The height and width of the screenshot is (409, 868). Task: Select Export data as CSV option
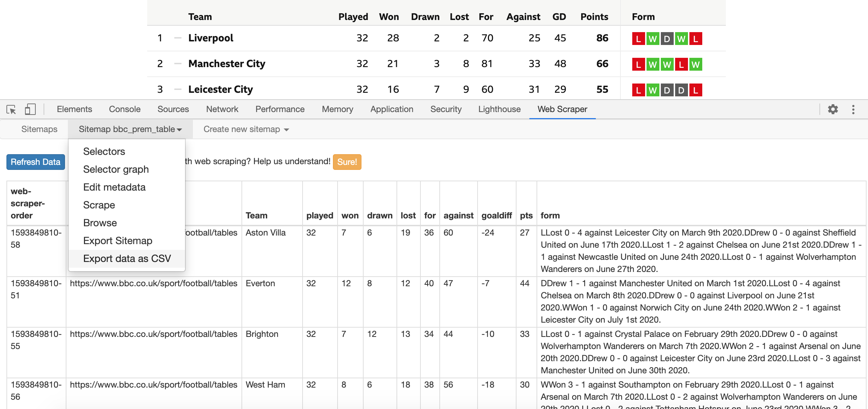[126, 258]
